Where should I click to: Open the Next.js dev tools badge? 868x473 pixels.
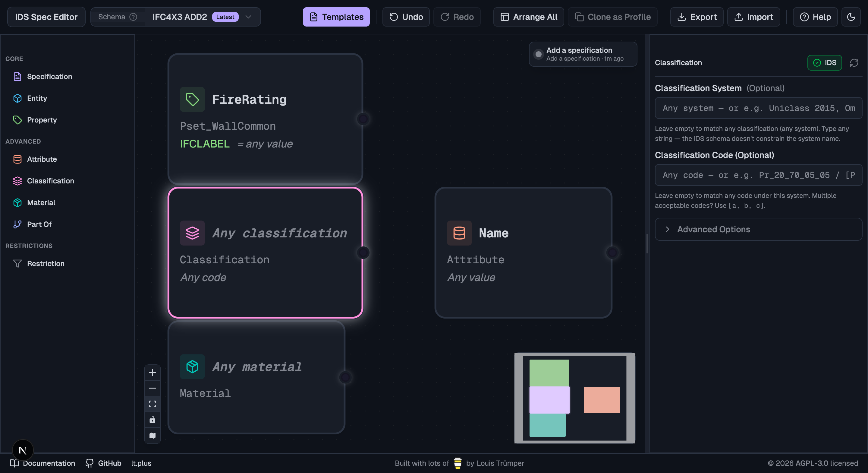pos(23,450)
